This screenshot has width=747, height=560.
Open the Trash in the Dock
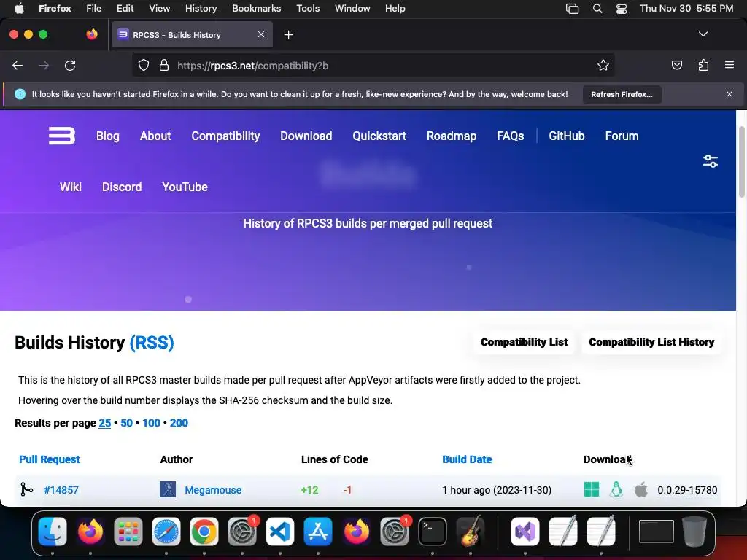coord(694,532)
